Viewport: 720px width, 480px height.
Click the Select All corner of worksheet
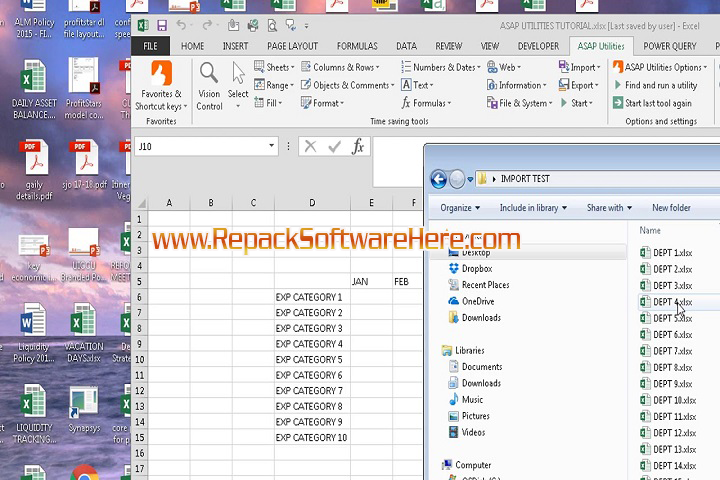[141, 203]
